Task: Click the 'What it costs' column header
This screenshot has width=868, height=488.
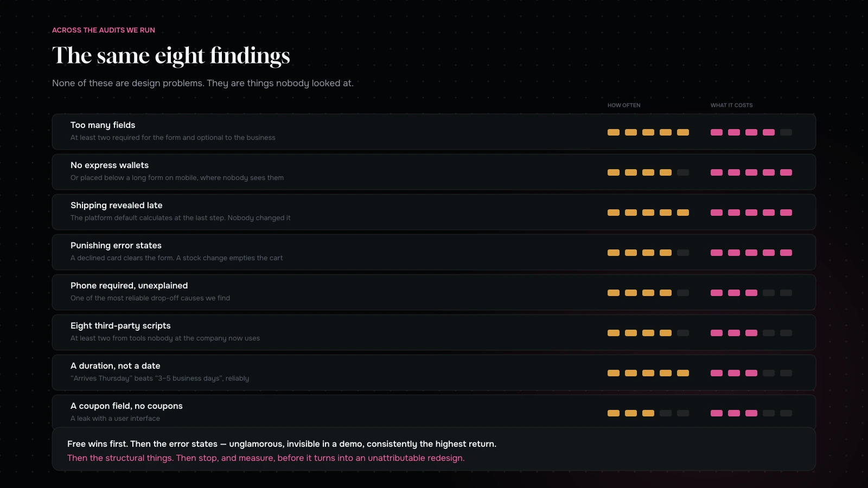Action: pyautogui.click(x=732, y=105)
